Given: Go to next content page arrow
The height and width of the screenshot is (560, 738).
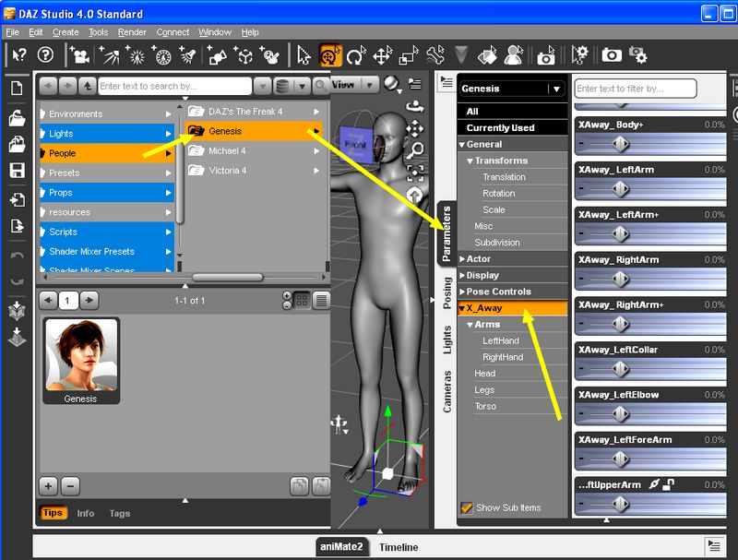Looking at the screenshot, I should [89, 300].
